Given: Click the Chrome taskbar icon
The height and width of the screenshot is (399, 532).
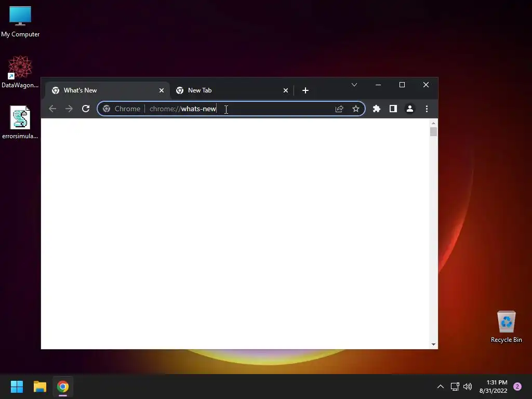Looking at the screenshot, I should [63, 387].
